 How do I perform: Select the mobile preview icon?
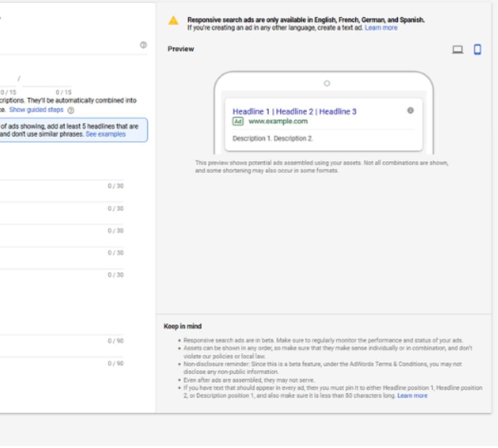[477, 50]
